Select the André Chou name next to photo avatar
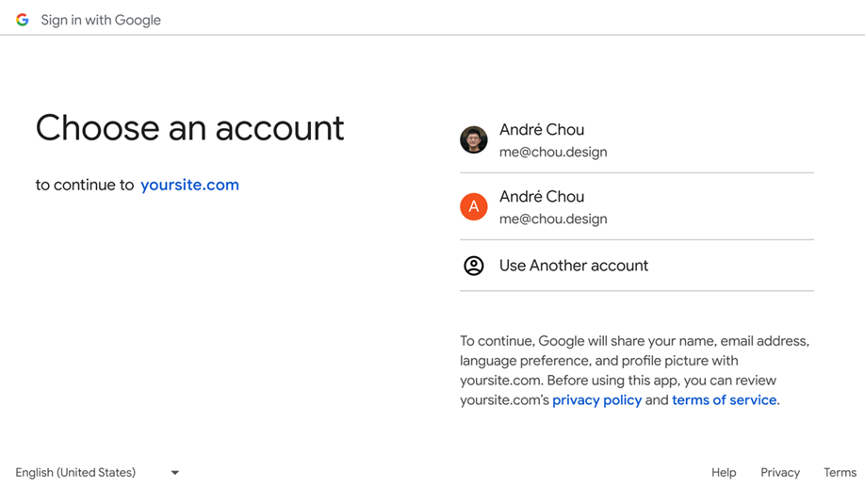Screen dimensions: 865x504 click(542, 130)
